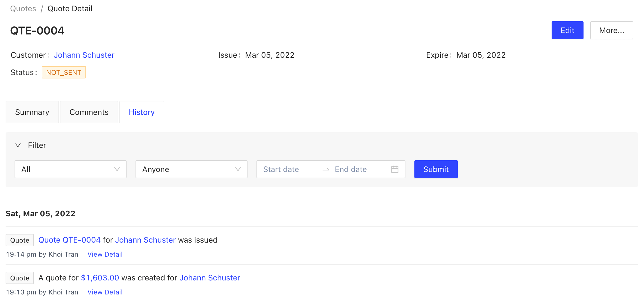The width and height of the screenshot is (644, 302).
Task: Switch to the Comments tab
Action: (89, 112)
